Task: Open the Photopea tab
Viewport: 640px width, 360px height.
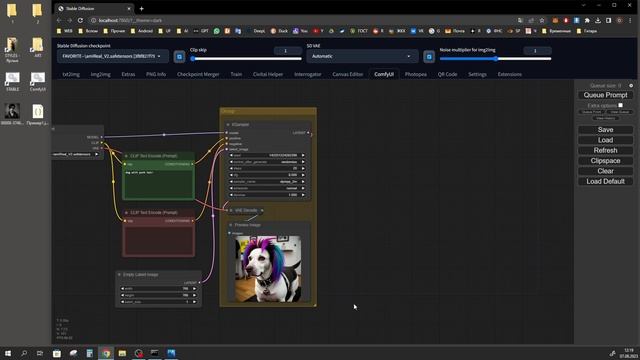Action: (416, 74)
